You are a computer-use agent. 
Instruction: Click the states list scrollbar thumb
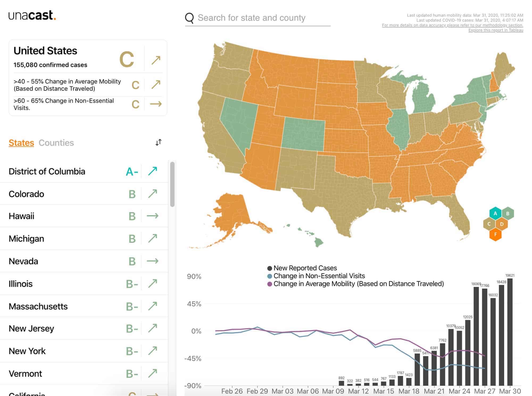click(172, 184)
